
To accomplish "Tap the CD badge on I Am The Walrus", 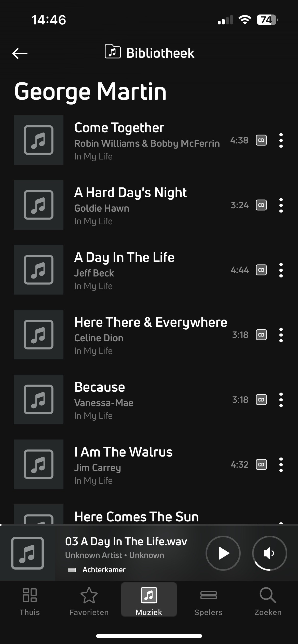I will coord(261,465).
